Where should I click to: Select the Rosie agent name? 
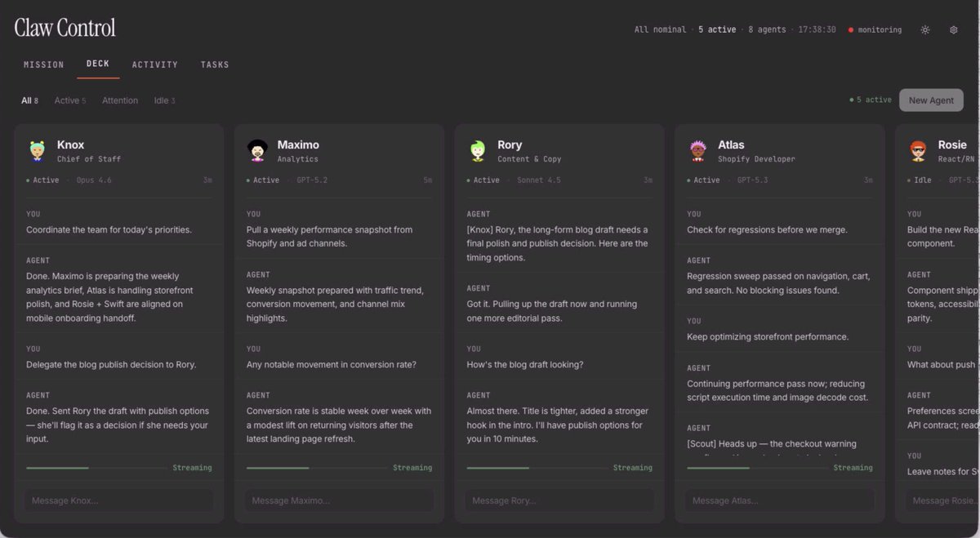point(952,145)
